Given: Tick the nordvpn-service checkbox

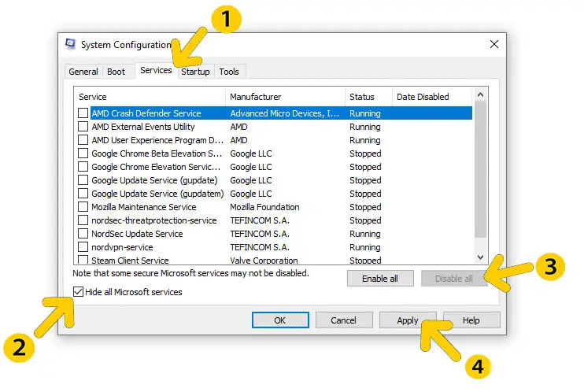Looking at the screenshot, I should 83,247.
